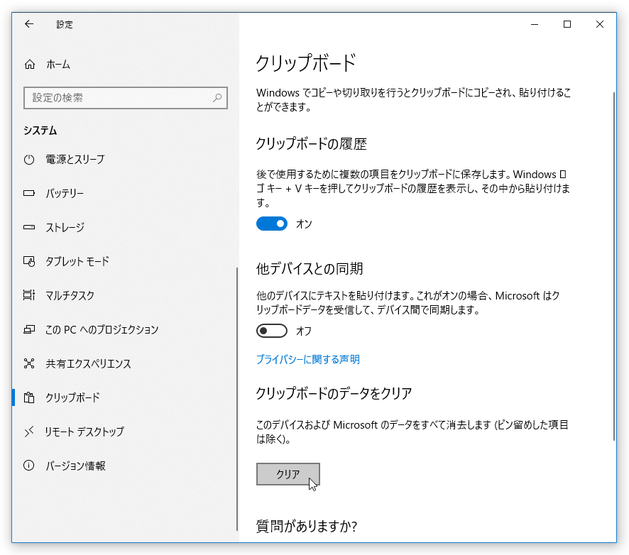
Task: Click the クリップボードの履歴 heading
Action: [x=311, y=144]
